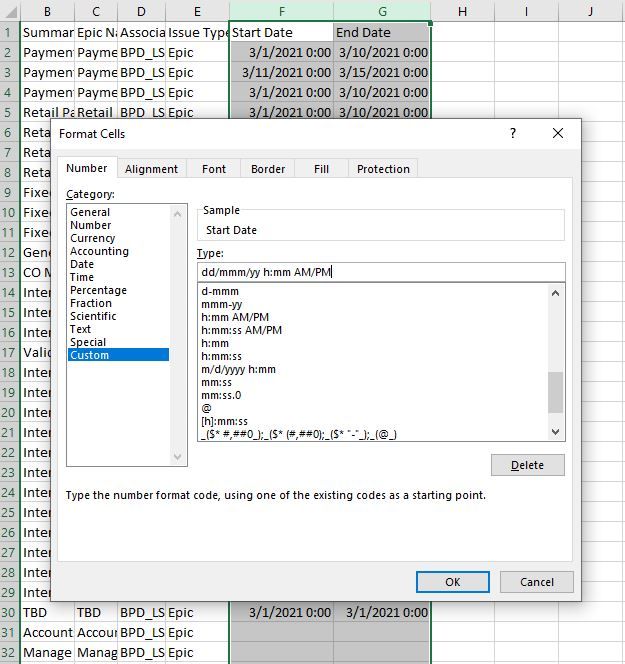Select the Accounting category

(x=119, y=251)
